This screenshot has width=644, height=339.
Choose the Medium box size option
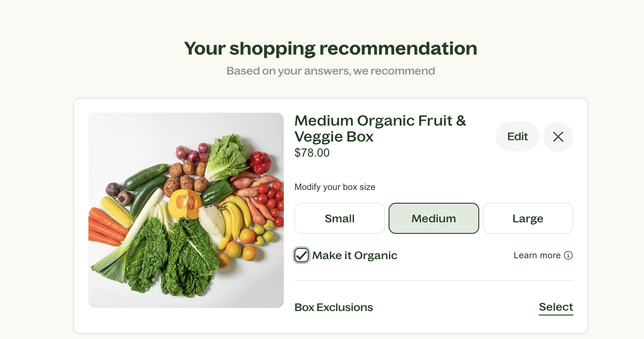[433, 218]
